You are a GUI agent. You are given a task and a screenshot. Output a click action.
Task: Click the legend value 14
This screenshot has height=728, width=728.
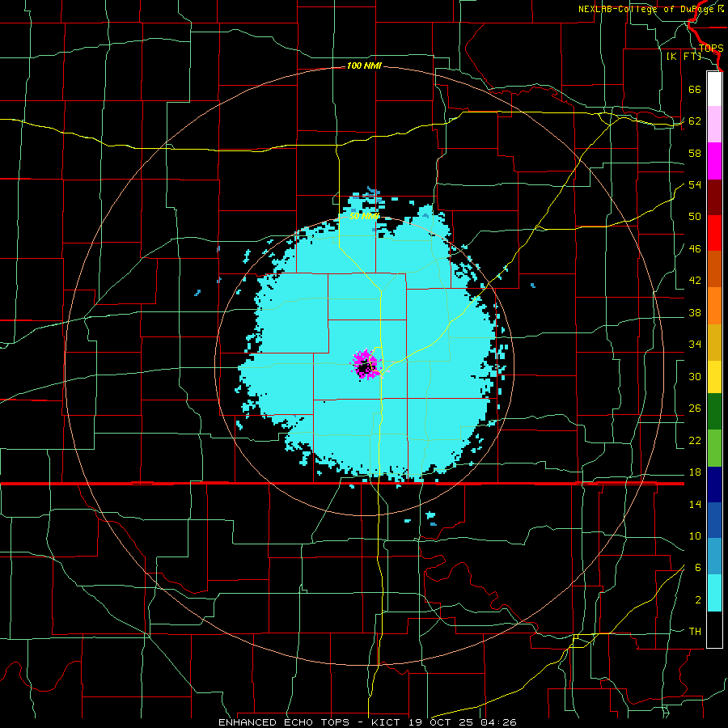click(x=695, y=504)
